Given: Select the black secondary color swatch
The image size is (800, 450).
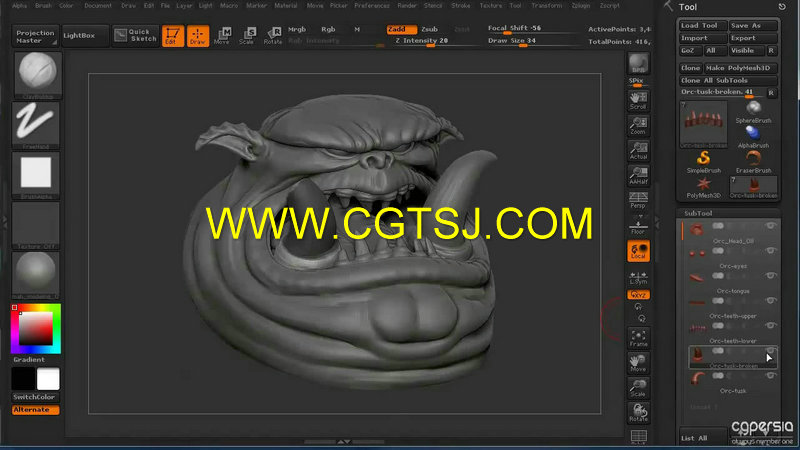Looking at the screenshot, I should tap(23, 379).
